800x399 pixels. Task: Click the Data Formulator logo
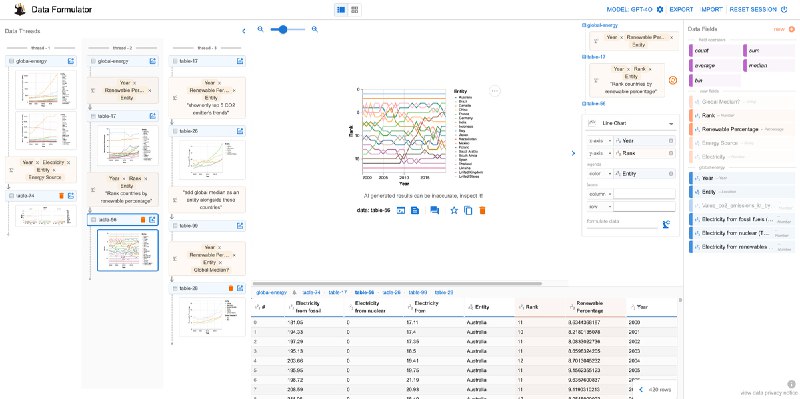(x=19, y=9)
